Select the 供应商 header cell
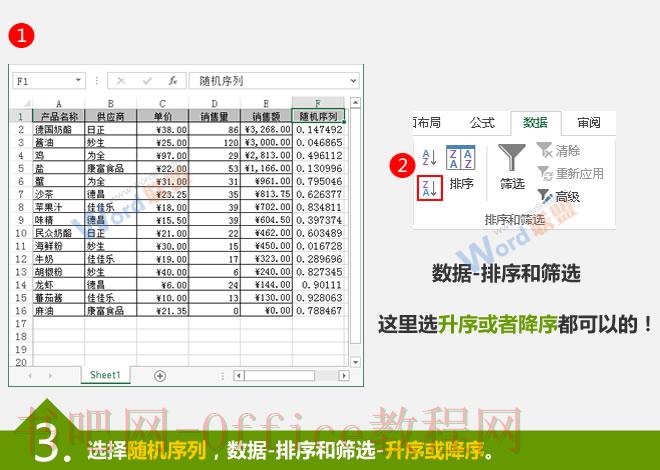This screenshot has height=470, width=660. click(111, 117)
